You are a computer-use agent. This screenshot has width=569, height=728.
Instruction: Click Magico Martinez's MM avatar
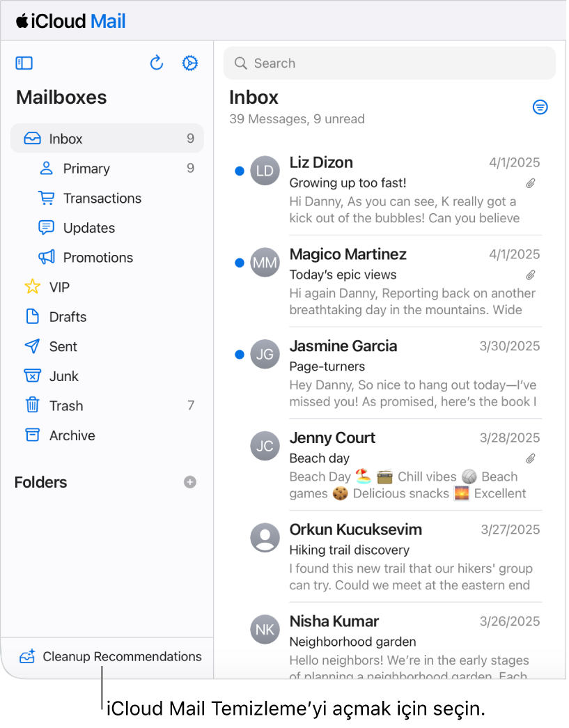[x=265, y=263]
